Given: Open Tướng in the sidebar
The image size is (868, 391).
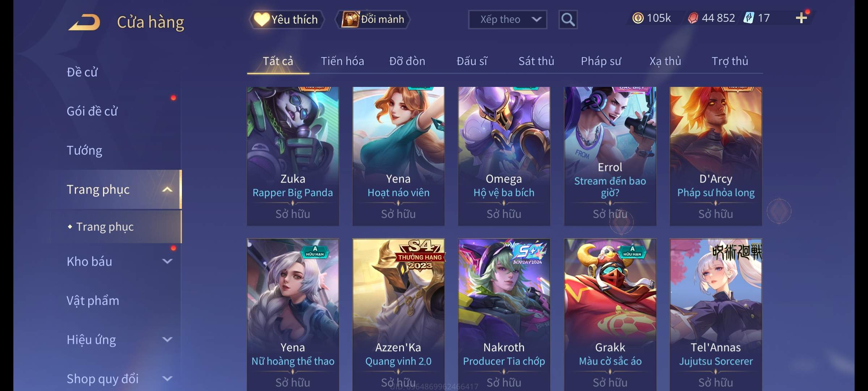Looking at the screenshot, I should coord(84,150).
